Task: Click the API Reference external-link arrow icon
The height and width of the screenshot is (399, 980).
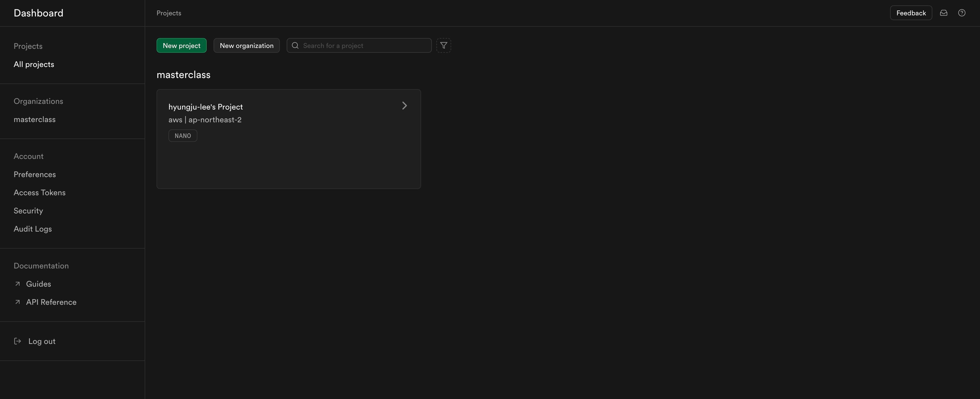Action: 18,302
